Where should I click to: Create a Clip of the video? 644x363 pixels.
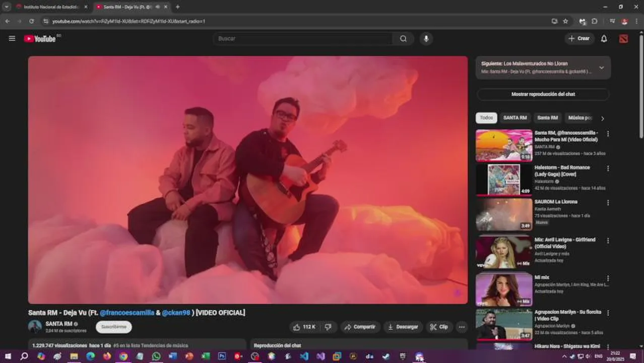pos(439,327)
